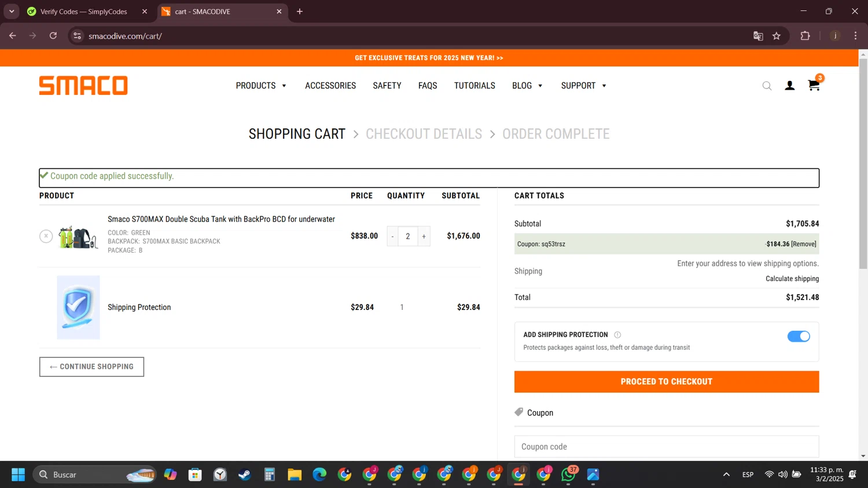Image resolution: width=868 pixels, height=488 pixels.
Task: Open FAQS in the navigation
Action: 428,86
